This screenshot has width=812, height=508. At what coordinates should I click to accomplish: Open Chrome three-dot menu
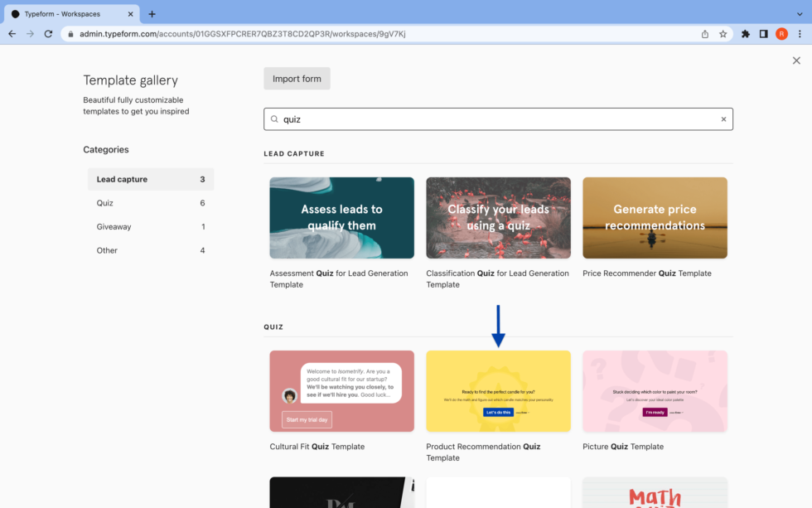[799, 34]
